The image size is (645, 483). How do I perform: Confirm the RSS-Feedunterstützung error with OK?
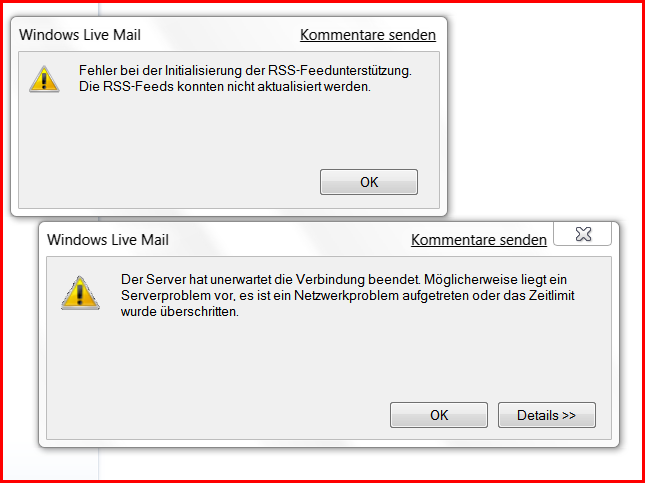369,182
